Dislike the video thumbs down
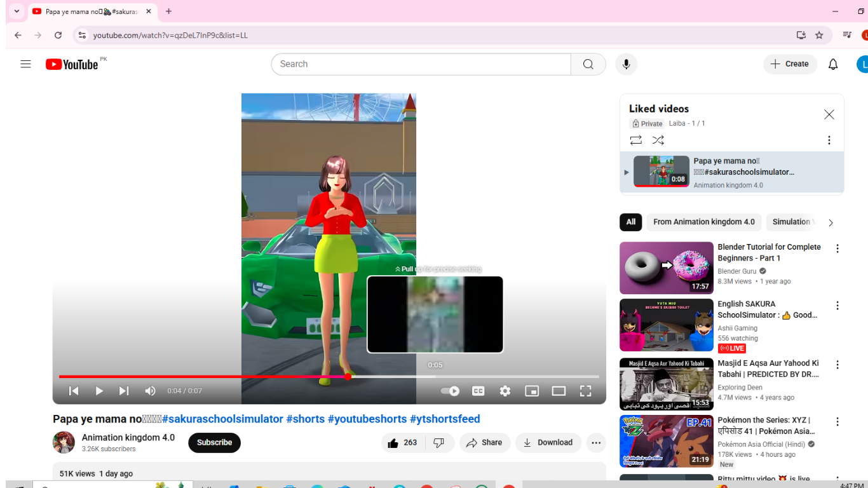868x488 pixels. 439,443
